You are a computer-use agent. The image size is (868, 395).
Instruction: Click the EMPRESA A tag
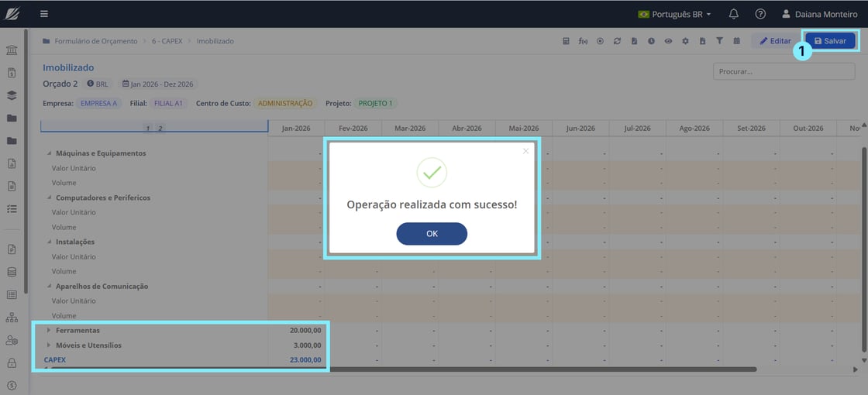click(x=99, y=104)
